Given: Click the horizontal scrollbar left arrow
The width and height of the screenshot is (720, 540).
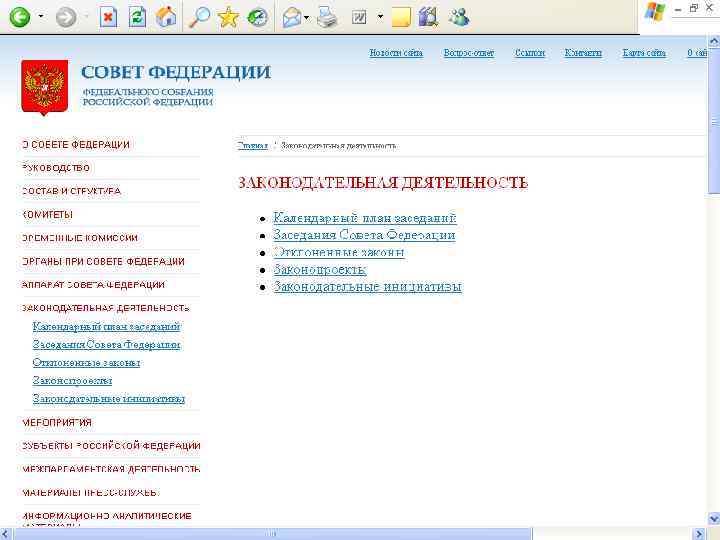Looking at the screenshot, I should click(6, 534).
